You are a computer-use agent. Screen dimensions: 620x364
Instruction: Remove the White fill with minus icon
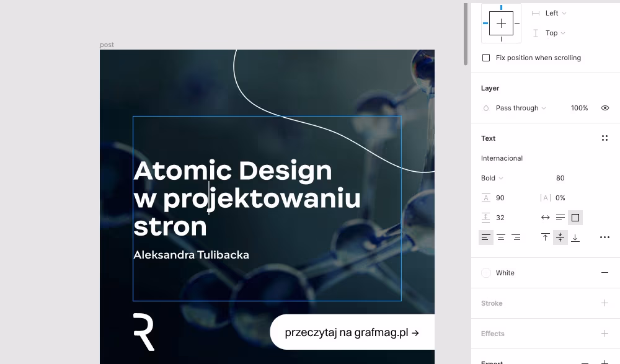click(604, 273)
